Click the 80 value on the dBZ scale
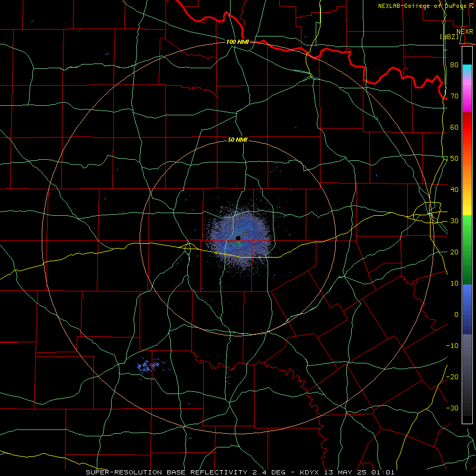 (454, 65)
